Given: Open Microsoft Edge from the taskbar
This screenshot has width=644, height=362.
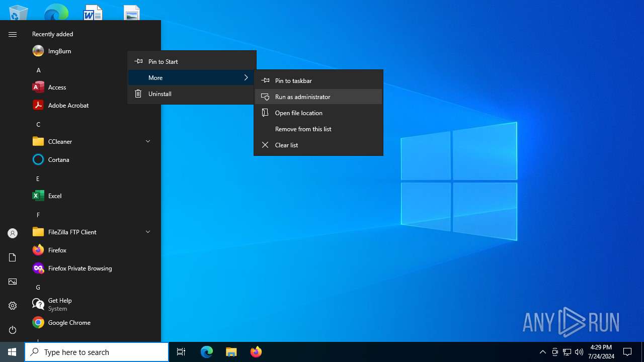Looking at the screenshot, I should [207, 352].
